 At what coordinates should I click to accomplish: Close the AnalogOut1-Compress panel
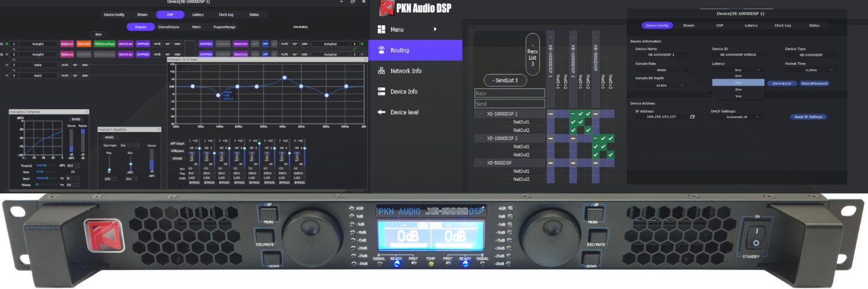point(87,112)
